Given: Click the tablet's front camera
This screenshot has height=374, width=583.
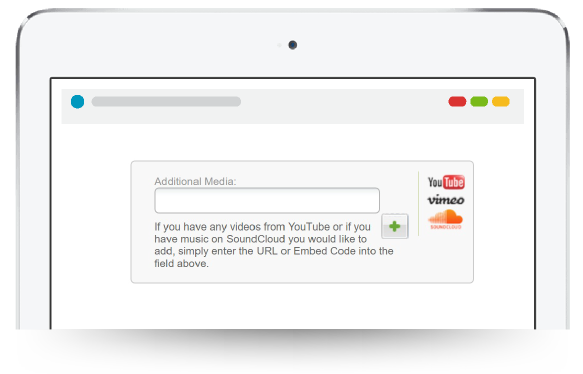Looking at the screenshot, I should 293,45.
